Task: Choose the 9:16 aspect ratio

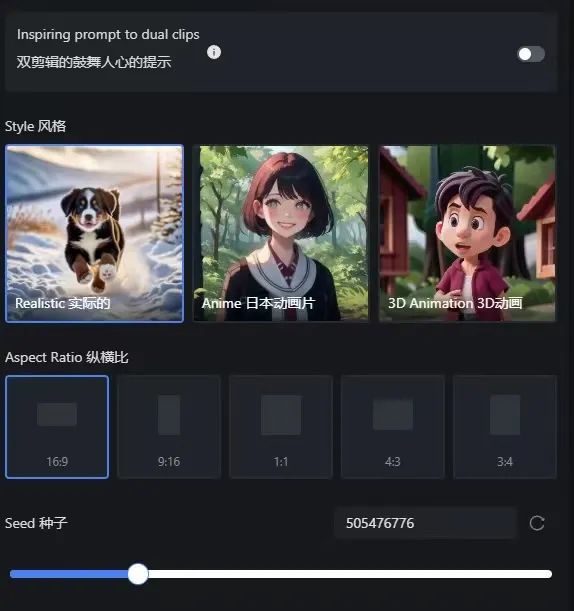Action: coord(169,427)
